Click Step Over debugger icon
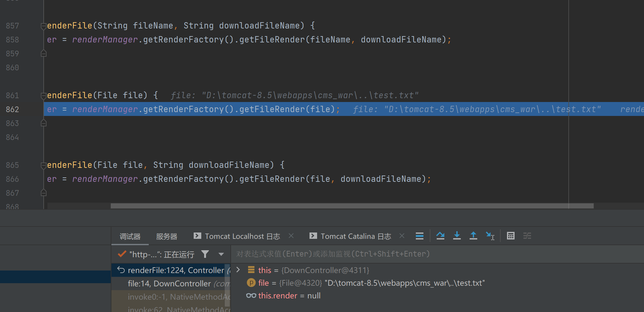 (440, 236)
